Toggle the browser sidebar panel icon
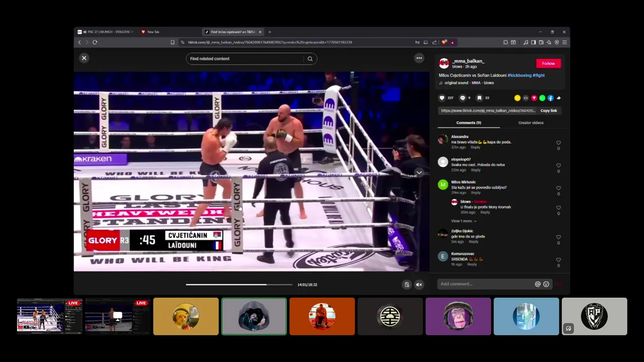Image resolution: width=644 pixels, height=362 pixels. (534, 42)
